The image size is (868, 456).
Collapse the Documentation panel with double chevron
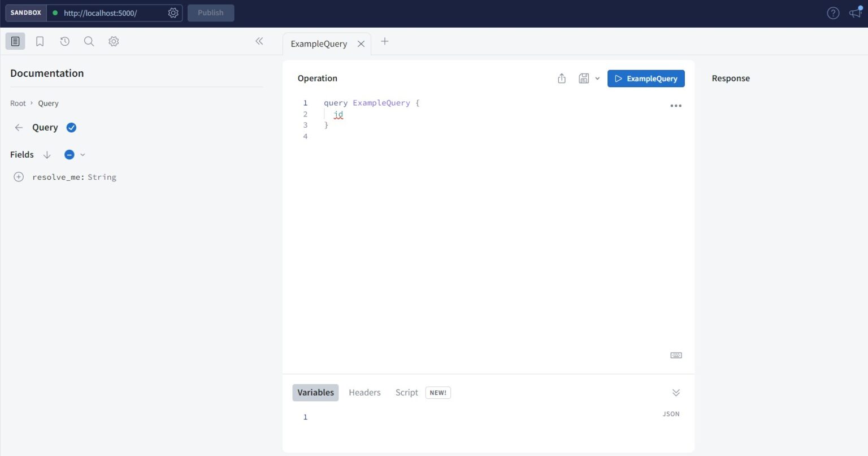pos(259,41)
